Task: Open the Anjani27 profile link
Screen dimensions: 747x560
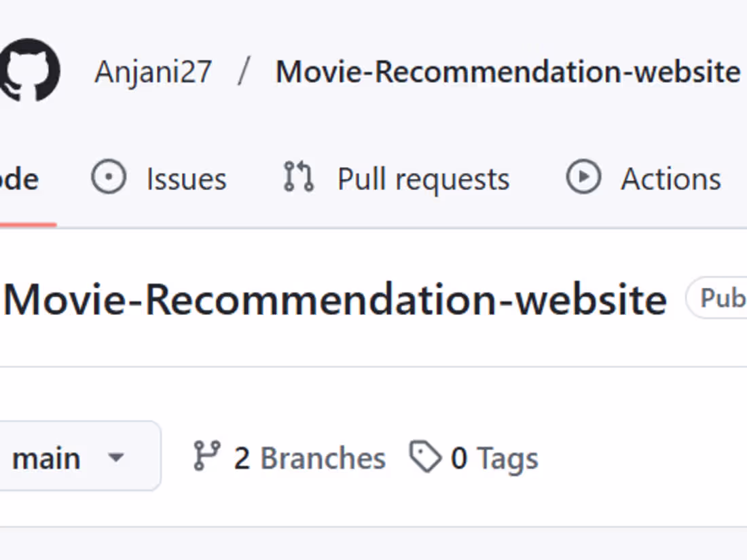Action: click(153, 71)
